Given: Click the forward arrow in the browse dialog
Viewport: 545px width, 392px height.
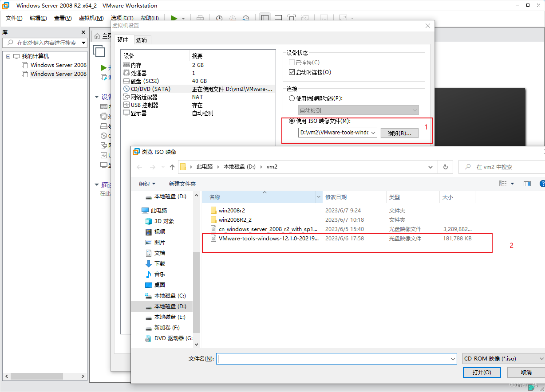Looking at the screenshot, I should pyautogui.click(x=153, y=167).
